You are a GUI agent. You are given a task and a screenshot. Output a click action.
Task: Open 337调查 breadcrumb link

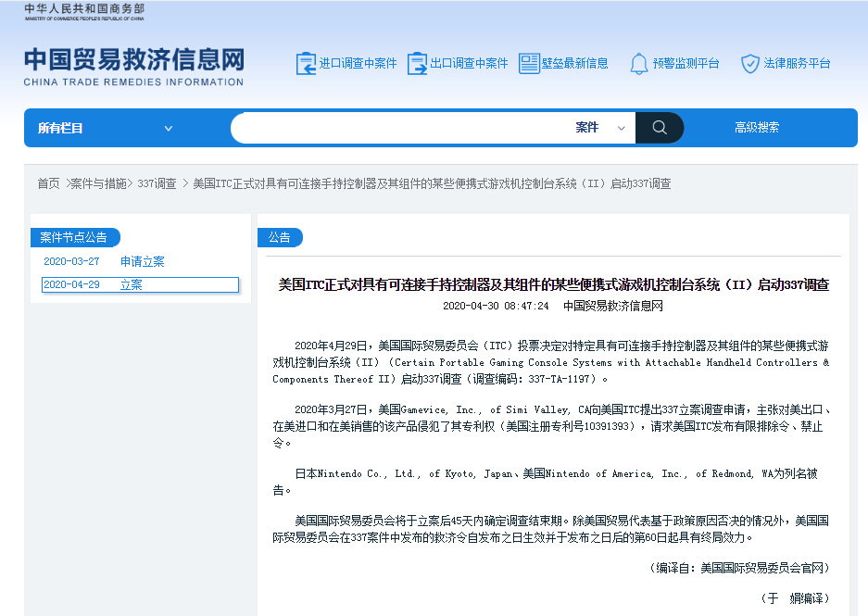tap(157, 183)
